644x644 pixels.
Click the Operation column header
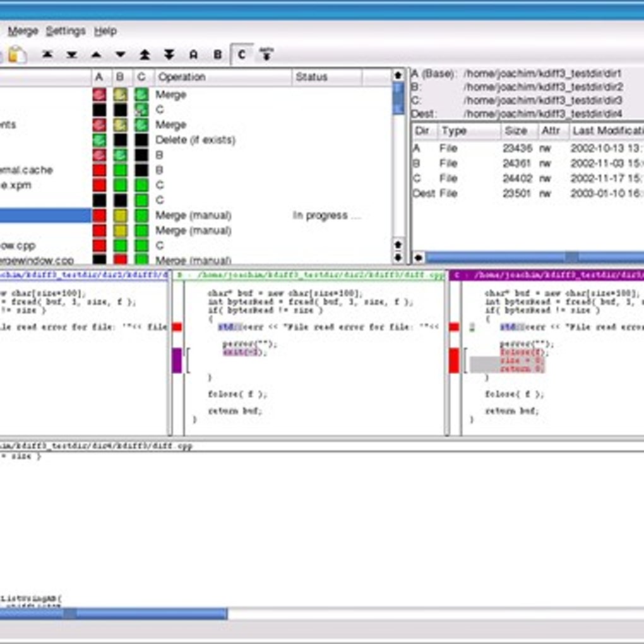223,77
